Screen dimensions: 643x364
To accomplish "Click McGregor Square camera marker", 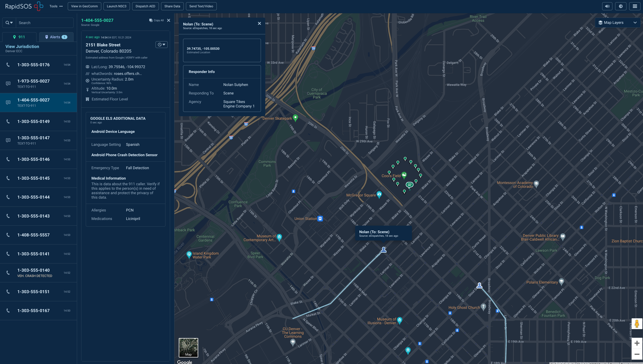I will coord(379,195).
